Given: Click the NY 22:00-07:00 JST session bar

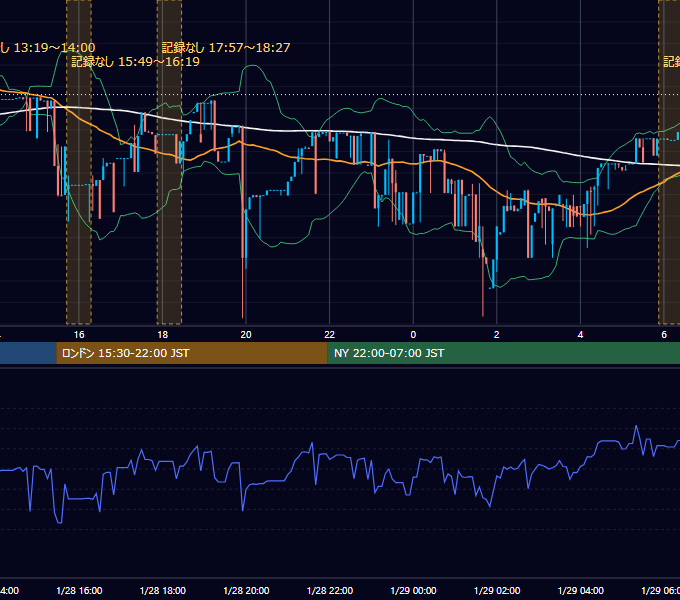Looking at the screenshot, I should point(503,353).
